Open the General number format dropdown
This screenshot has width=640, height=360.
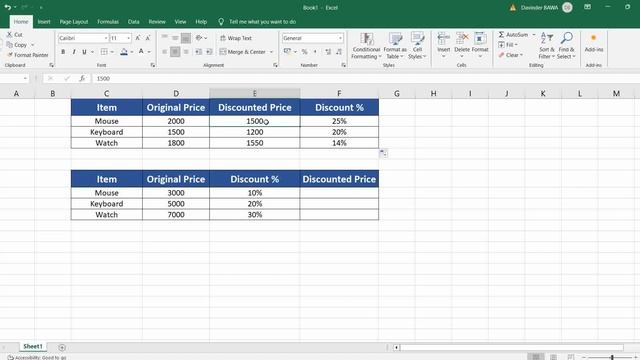click(340, 38)
